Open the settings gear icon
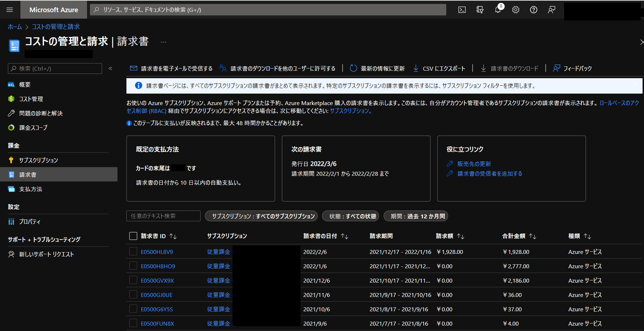This screenshot has height=331, width=644. point(516,10)
